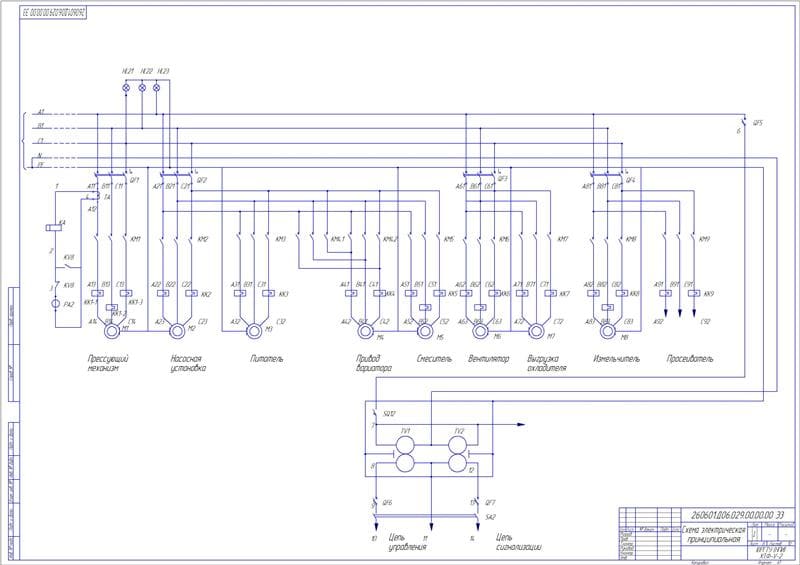The width and height of the screenshot is (800, 565).
Task: Select the motor symbol above Смеситель
Action: 424,331
